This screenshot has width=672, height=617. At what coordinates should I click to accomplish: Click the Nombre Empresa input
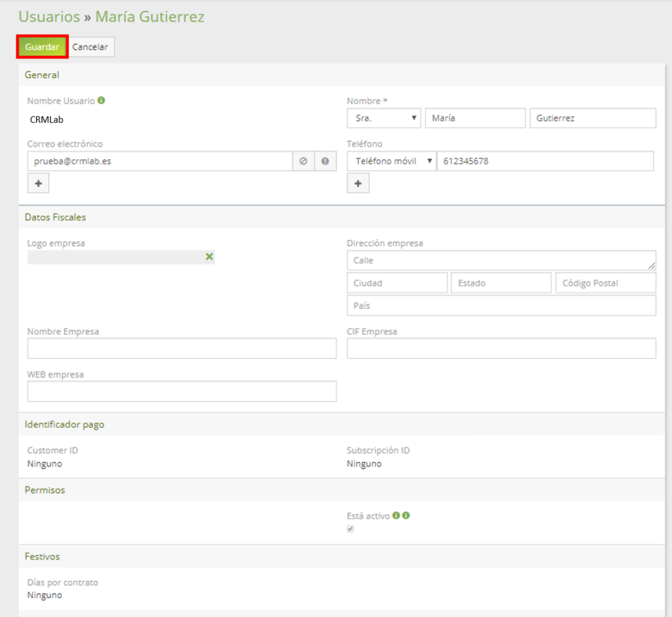point(182,348)
